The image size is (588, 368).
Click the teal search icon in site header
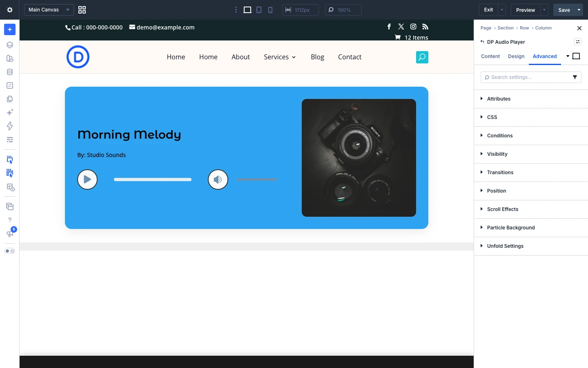click(x=422, y=57)
